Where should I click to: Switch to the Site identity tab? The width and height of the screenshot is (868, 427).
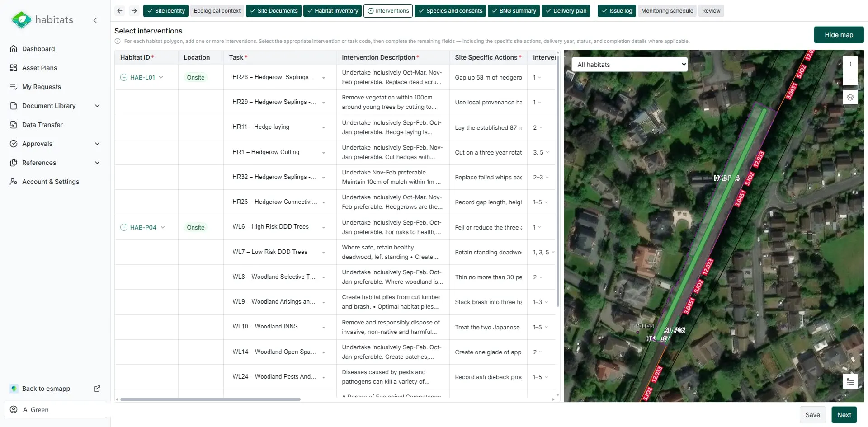[166, 11]
